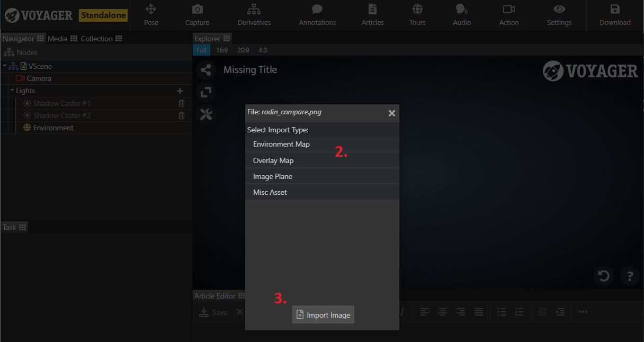The height and width of the screenshot is (342, 644).
Task: Insert numbered list in Article Editor
Action: point(520,312)
